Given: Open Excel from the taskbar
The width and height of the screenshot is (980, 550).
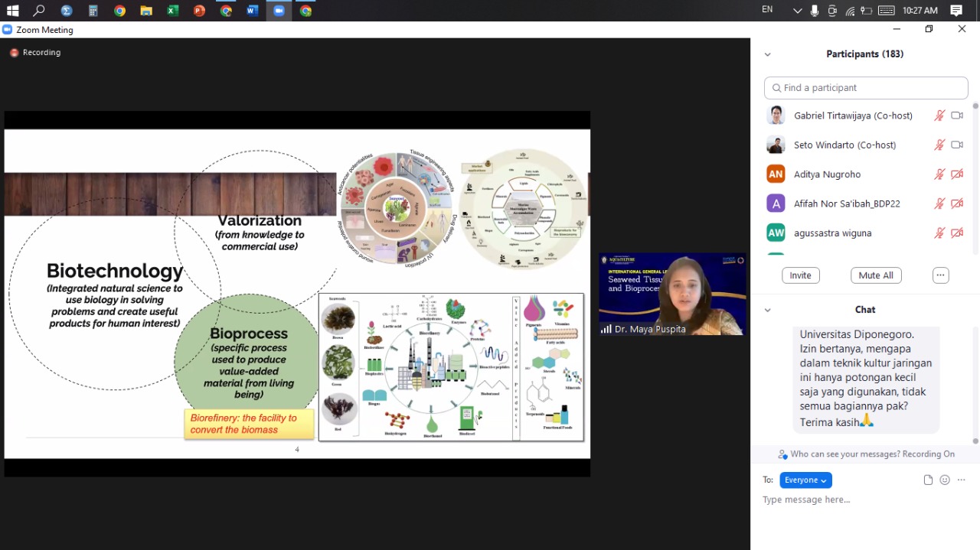Looking at the screenshot, I should [173, 11].
